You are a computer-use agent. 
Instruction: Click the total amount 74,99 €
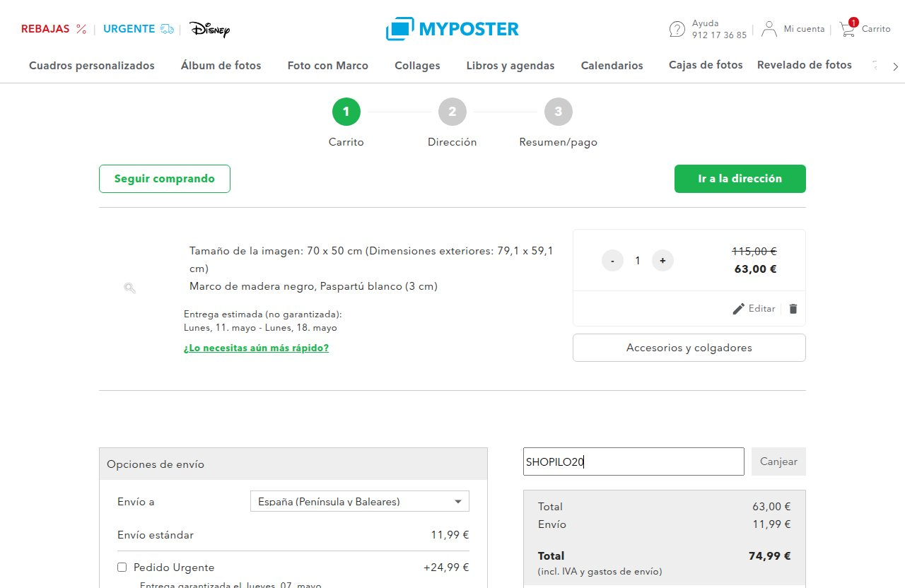(769, 556)
